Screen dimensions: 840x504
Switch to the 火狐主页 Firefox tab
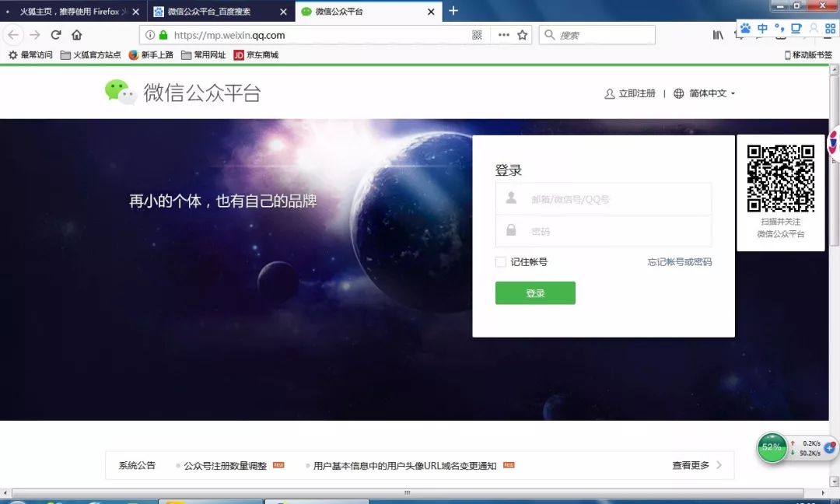coord(72,11)
